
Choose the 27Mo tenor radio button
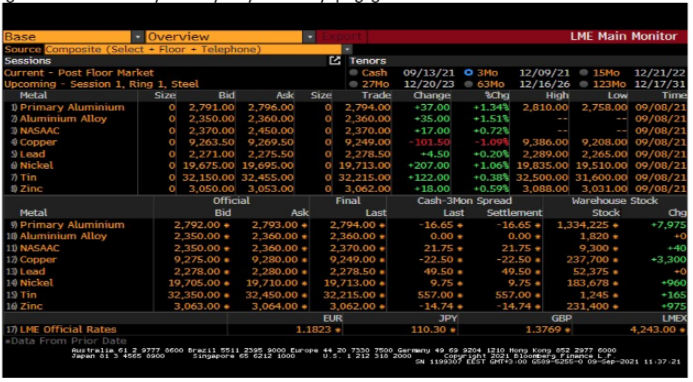354,84
